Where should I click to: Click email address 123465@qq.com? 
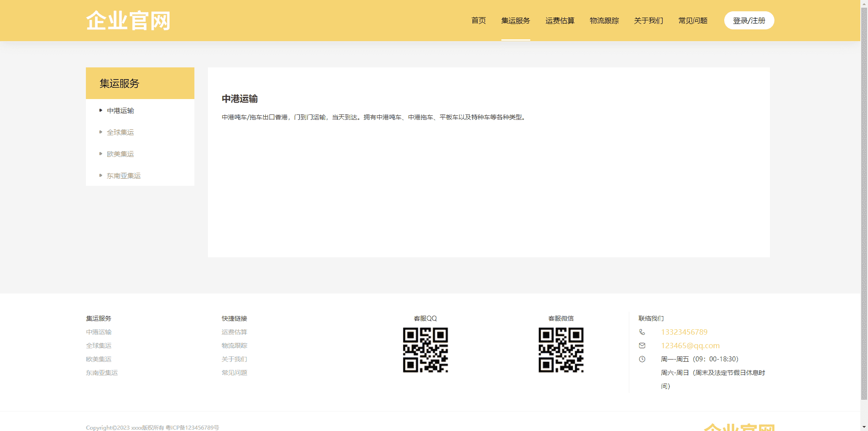point(690,346)
